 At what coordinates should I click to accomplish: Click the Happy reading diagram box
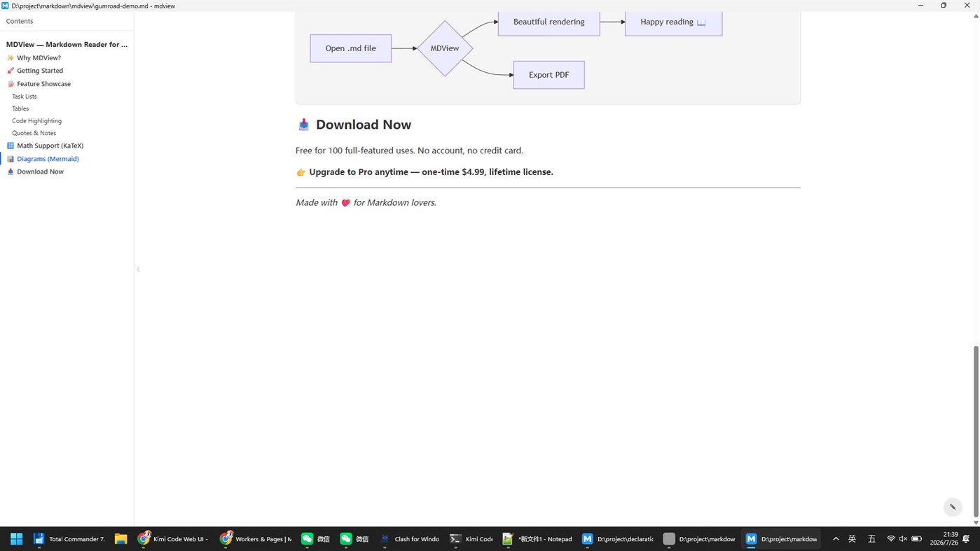click(x=674, y=23)
